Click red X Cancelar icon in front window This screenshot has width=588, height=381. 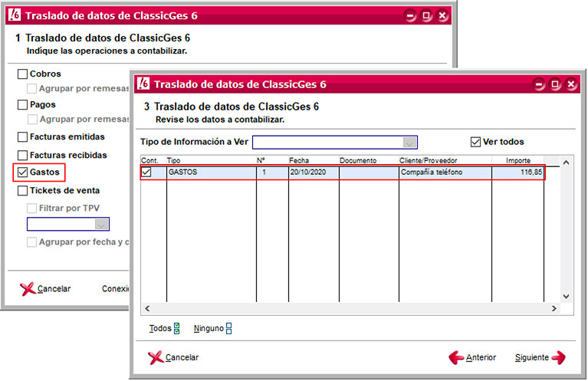[156, 358]
